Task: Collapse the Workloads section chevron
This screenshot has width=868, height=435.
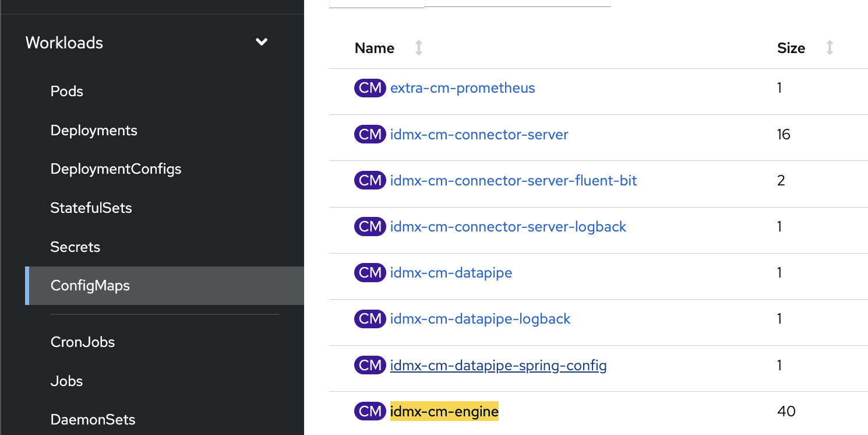Action: [x=262, y=42]
